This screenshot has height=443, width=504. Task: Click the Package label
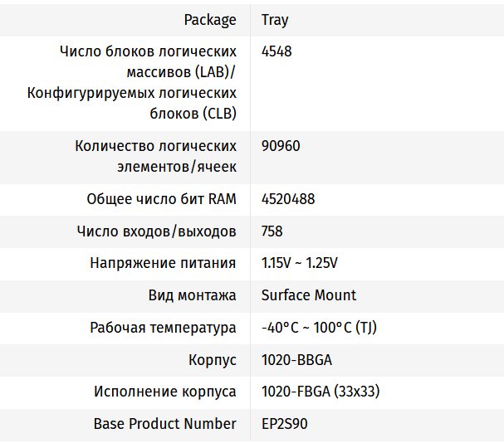pos(209,20)
